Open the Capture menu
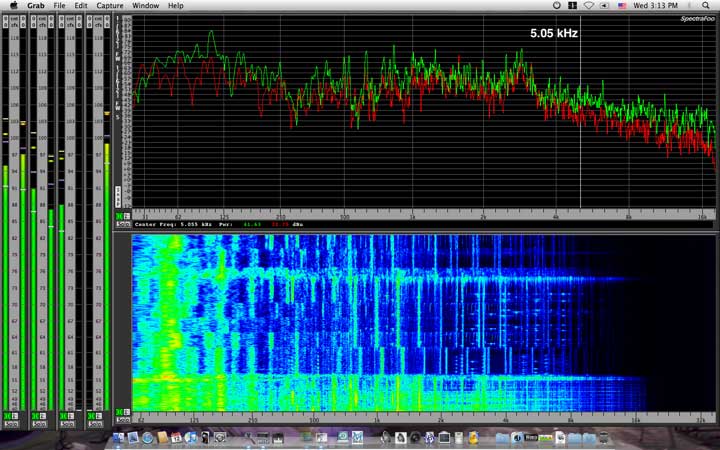This screenshot has height=450, width=720. pyautogui.click(x=110, y=6)
